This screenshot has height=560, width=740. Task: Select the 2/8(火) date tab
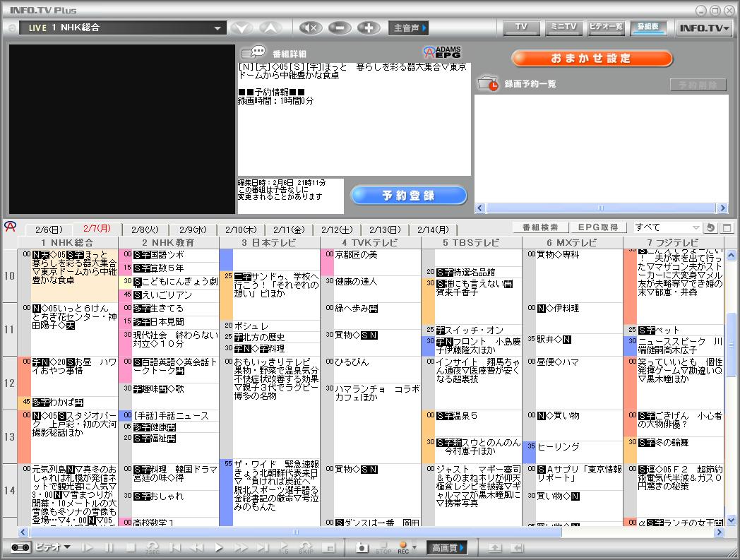(x=145, y=230)
